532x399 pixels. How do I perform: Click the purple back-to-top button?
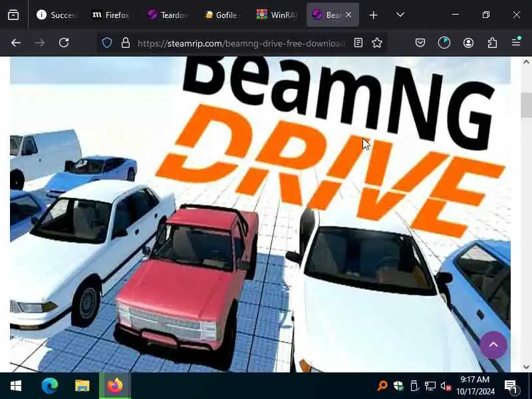click(493, 345)
